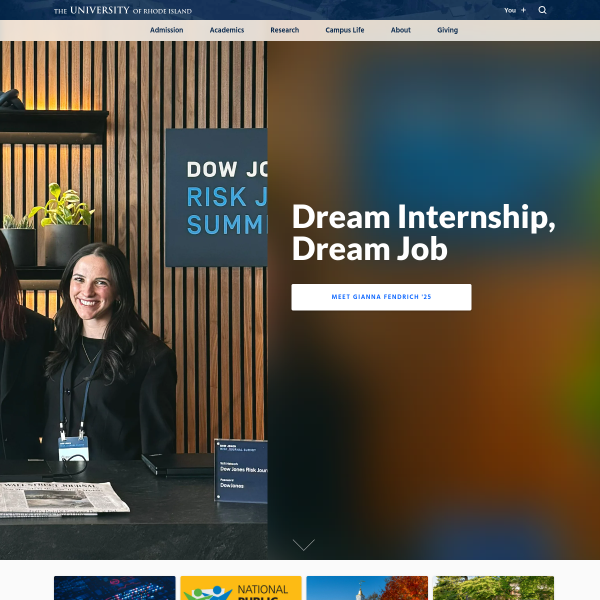Viewport: 600px width, 600px height.
Task: Select the About nav item
Action: [401, 30]
